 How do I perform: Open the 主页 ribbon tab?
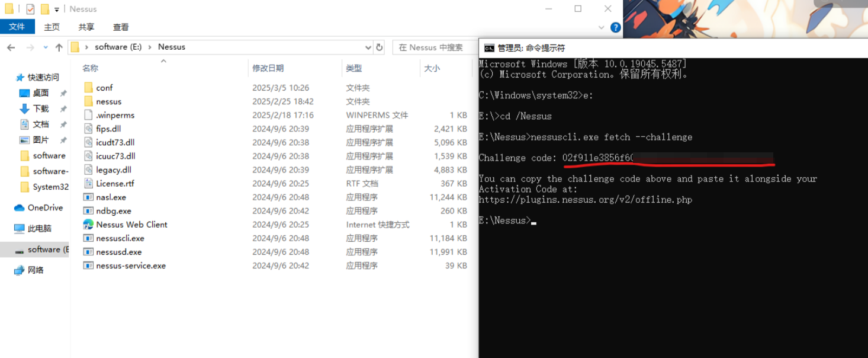point(52,27)
